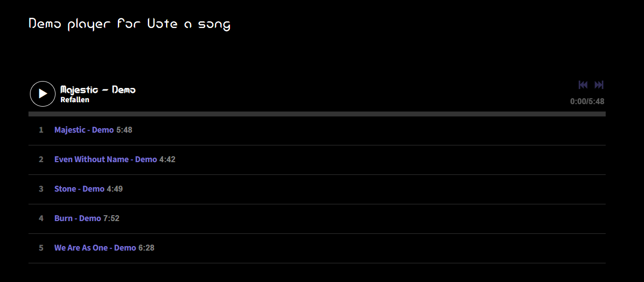Click the artist name Refallen

point(75,100)
